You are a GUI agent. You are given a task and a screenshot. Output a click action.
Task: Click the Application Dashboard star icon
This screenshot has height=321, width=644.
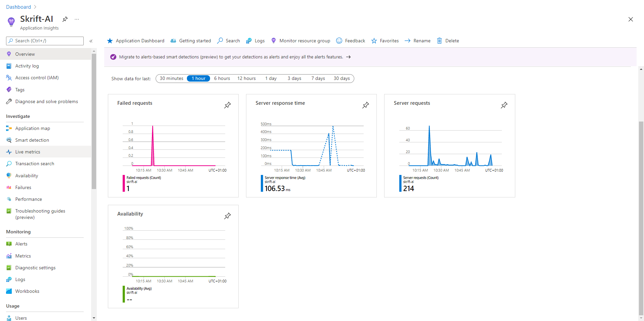point(110,41)
